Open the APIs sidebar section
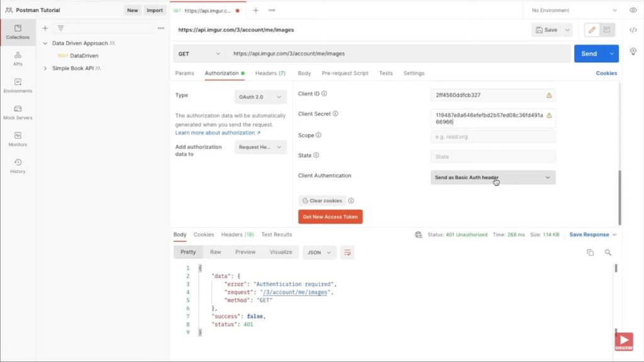Viewport: 644px width, 362px height. click(18, 58)
